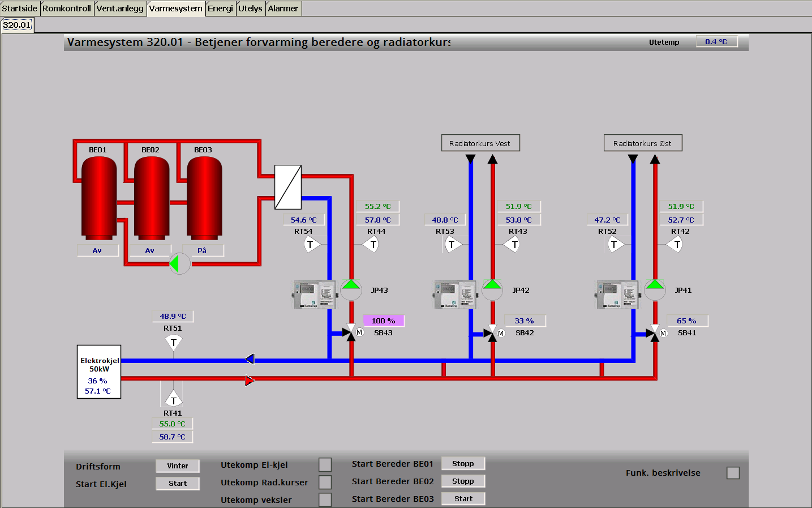Click the Elektrokjel 50kW box
This screenshot has height=508, width=812.
pyautogui.click(x=99, y=372)
